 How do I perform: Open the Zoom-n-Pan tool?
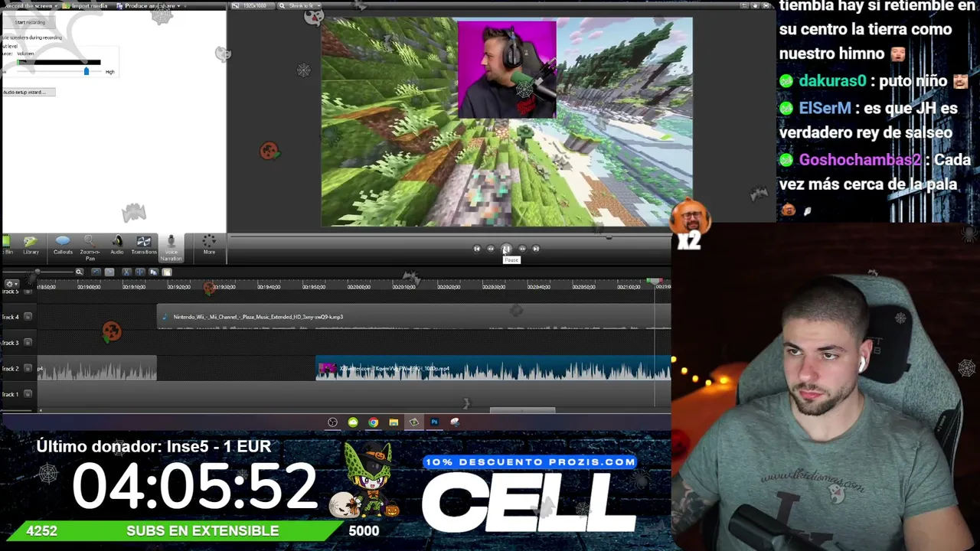coord(90,247)
